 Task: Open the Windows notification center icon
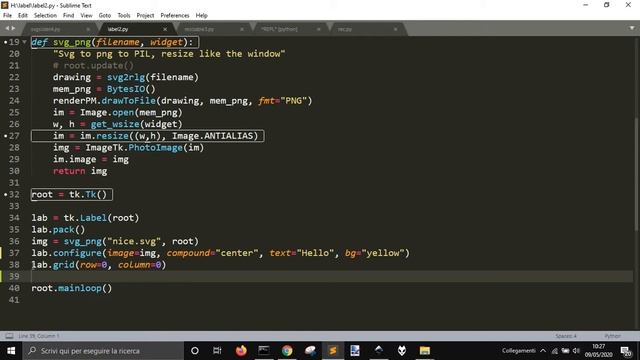[626, 351]
